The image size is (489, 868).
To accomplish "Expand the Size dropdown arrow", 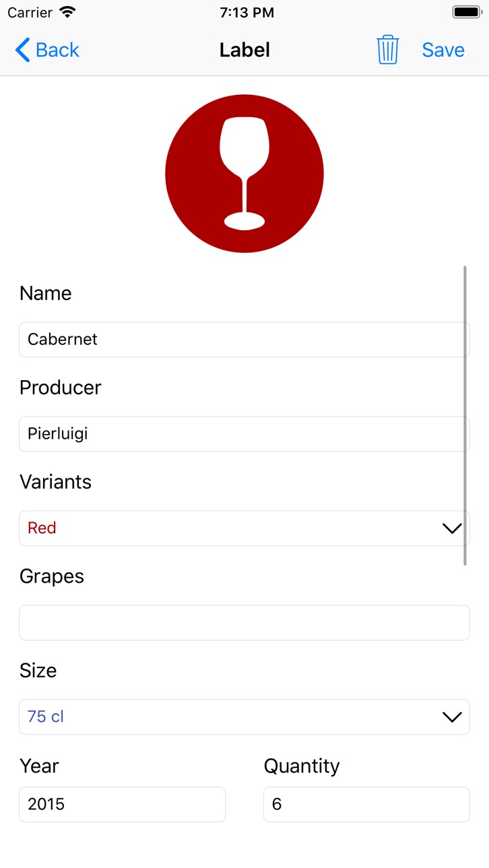I will pyautogui.click(x=452, y=717).
